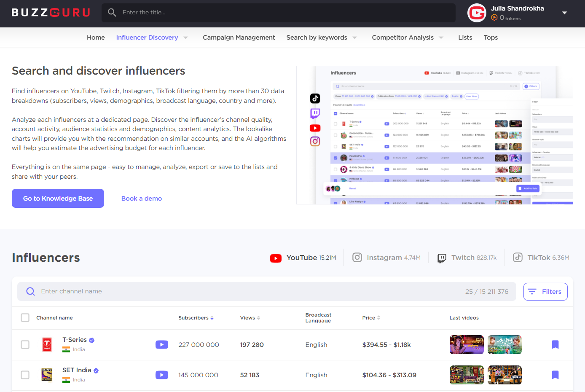
Task: Click the Twitch platform icon
Action: (442, 258)
